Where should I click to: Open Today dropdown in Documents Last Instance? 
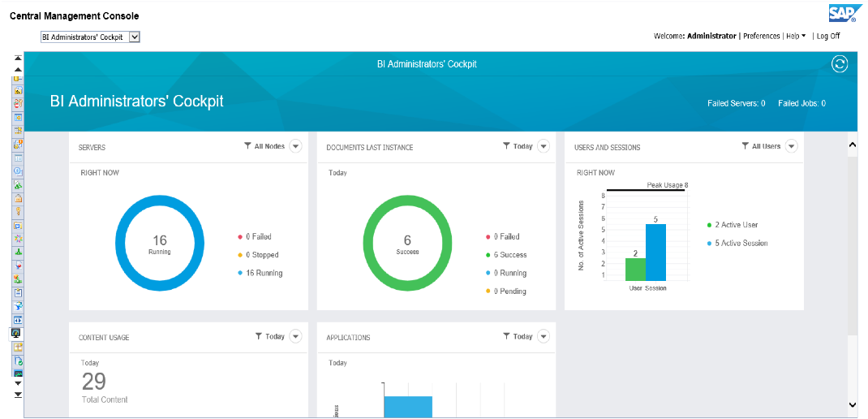[544, 146]
